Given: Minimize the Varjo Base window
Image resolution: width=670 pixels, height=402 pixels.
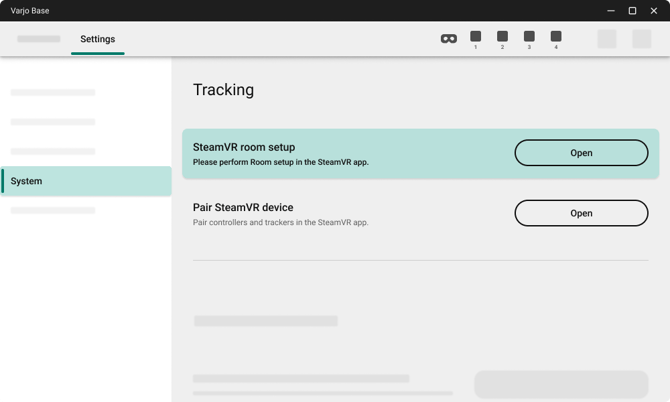Looking at the screenshot, I should tap(611, 11).
